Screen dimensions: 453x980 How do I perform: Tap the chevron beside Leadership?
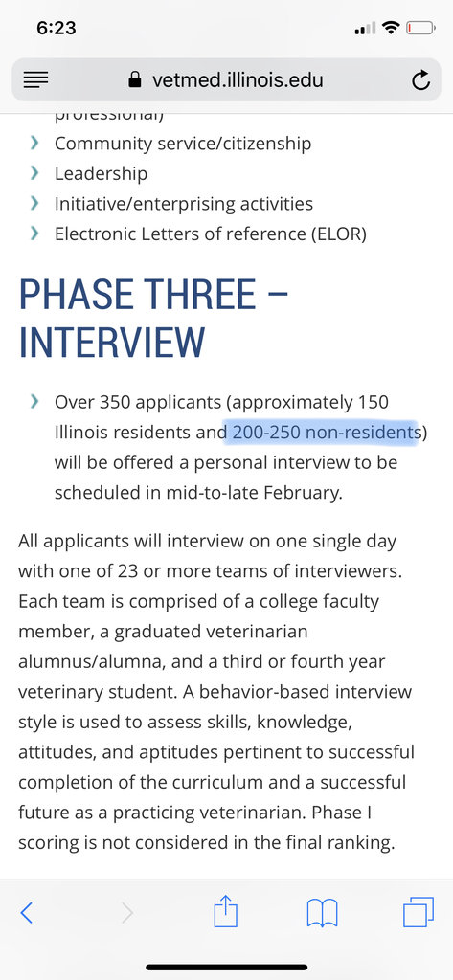click(35, 173)
